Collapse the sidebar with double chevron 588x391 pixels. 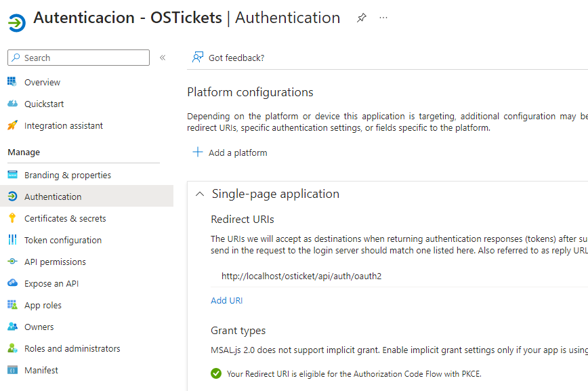click(163, 58)
